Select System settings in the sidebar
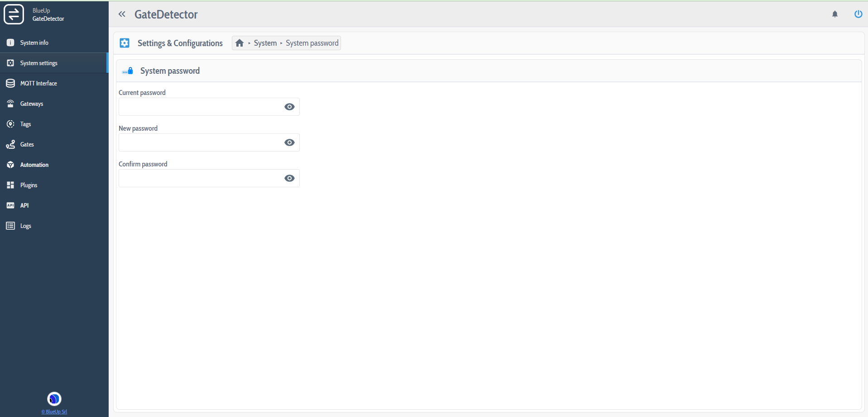 [x=38, y=63]
